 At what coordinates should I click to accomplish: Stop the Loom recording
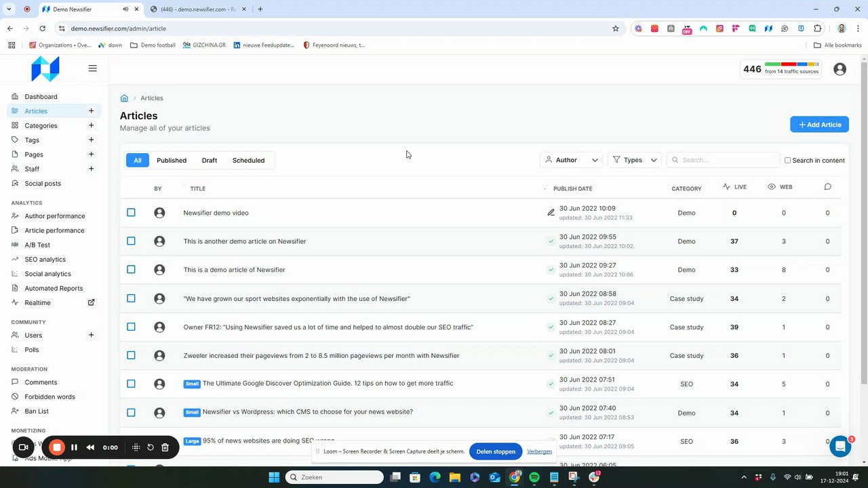[x=57, y=447]
